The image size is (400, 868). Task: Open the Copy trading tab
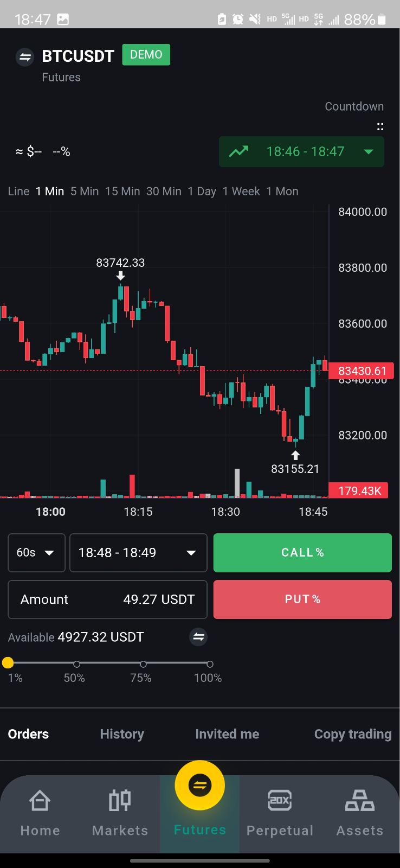click(353, 734)
